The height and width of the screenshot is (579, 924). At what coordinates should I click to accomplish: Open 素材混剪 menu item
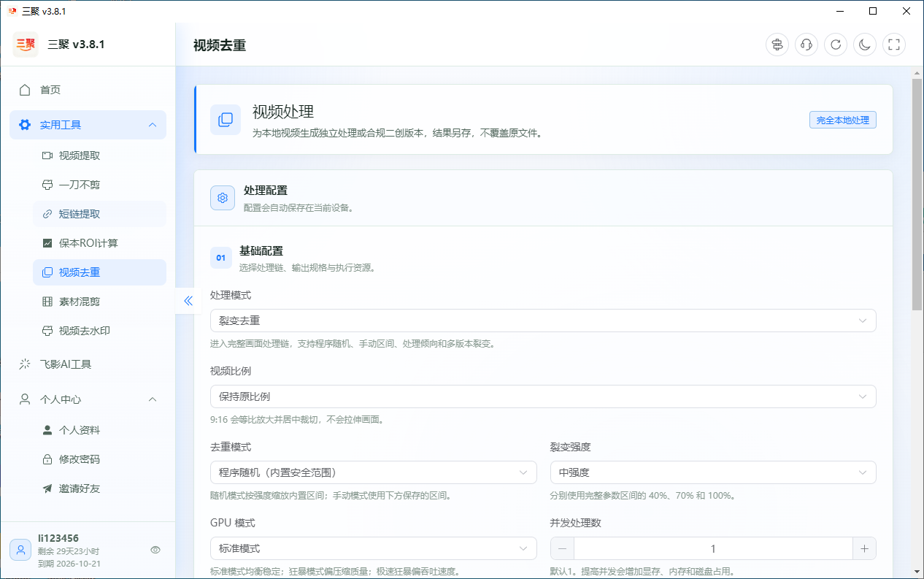coord(99,302)
